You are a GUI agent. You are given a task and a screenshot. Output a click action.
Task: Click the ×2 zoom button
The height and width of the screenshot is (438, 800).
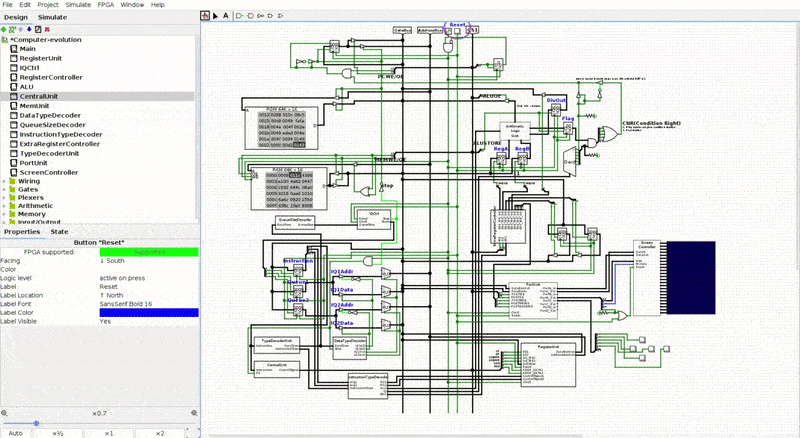pyautogui.click(x=160, y=433)
